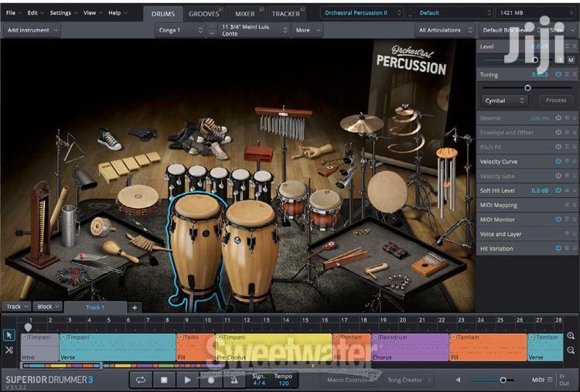This screenshot has height=392, width=580.
Task: Toggle the Hit Variation power button
Action: [x=558, y=248]
